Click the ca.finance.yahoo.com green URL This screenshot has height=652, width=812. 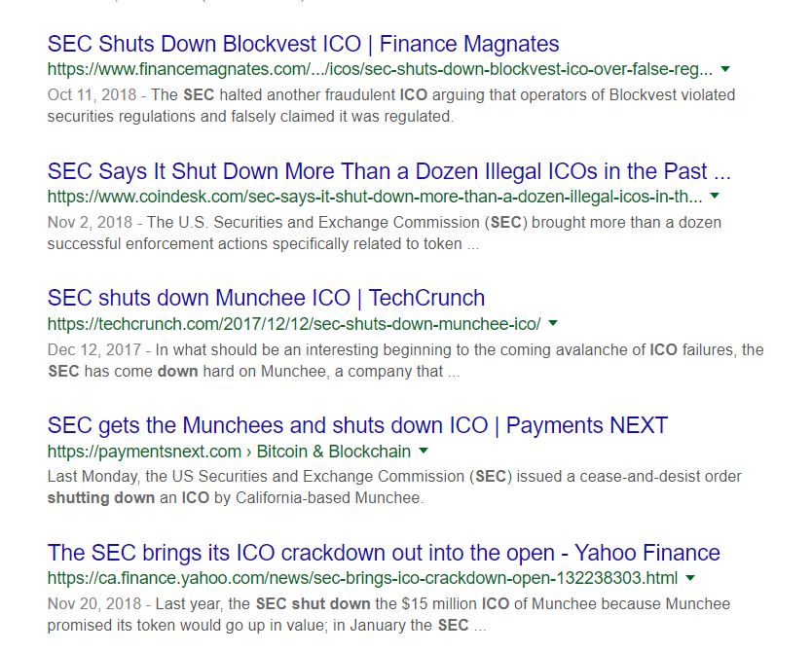pyautogui.click(x=362, y=578)
